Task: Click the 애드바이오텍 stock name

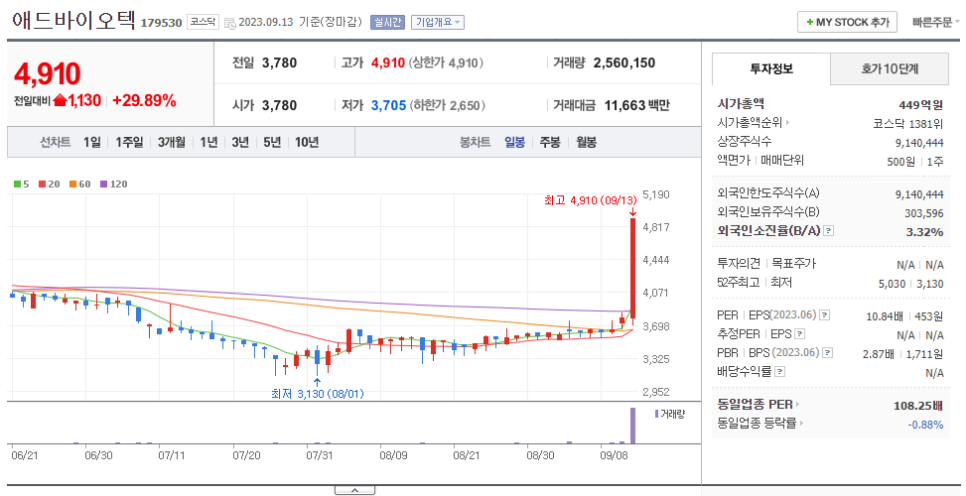Action: click(x=73, y=20)
